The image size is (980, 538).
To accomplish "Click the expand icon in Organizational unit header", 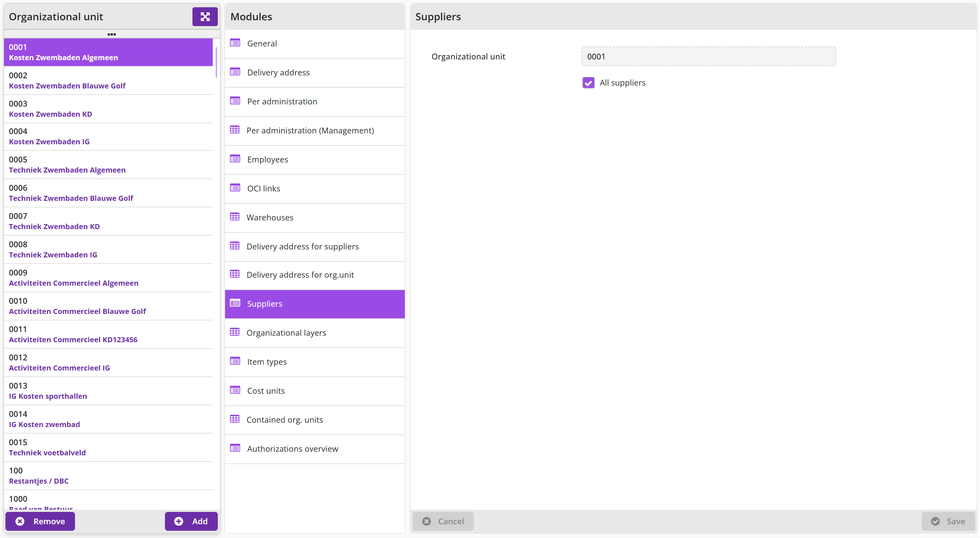I will click(205, 16).
